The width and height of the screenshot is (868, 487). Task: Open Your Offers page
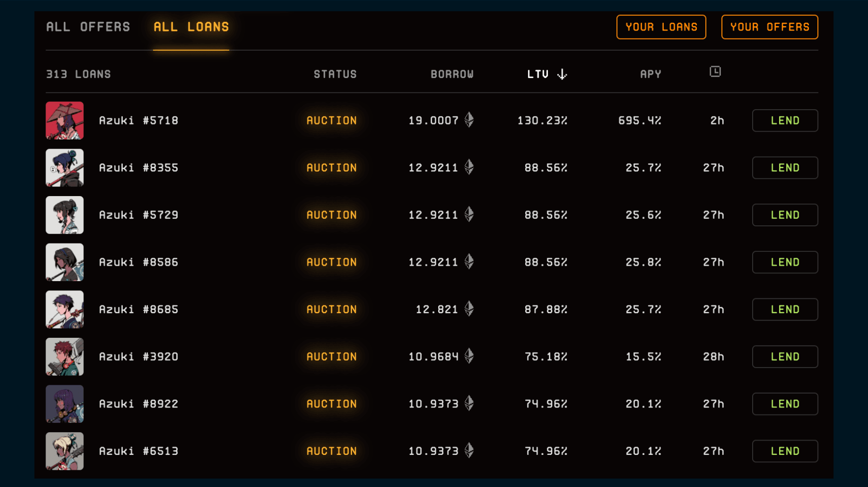click(x=769, y=27)
